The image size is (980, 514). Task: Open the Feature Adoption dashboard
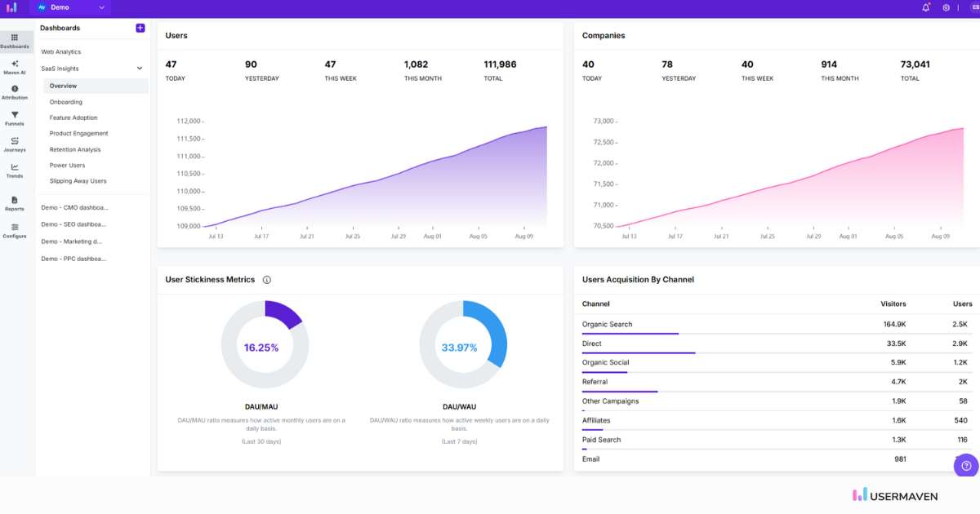click(73, 117)
